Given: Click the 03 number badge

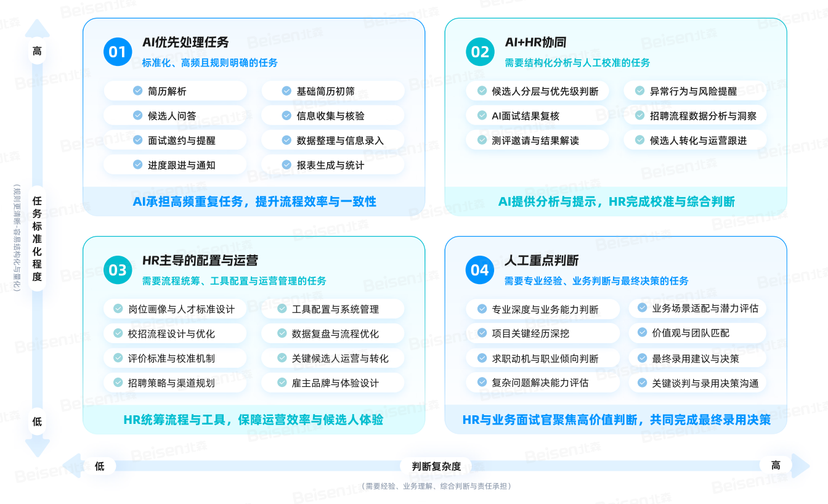Looking at the screenshot, I should (x=118, y=270).
